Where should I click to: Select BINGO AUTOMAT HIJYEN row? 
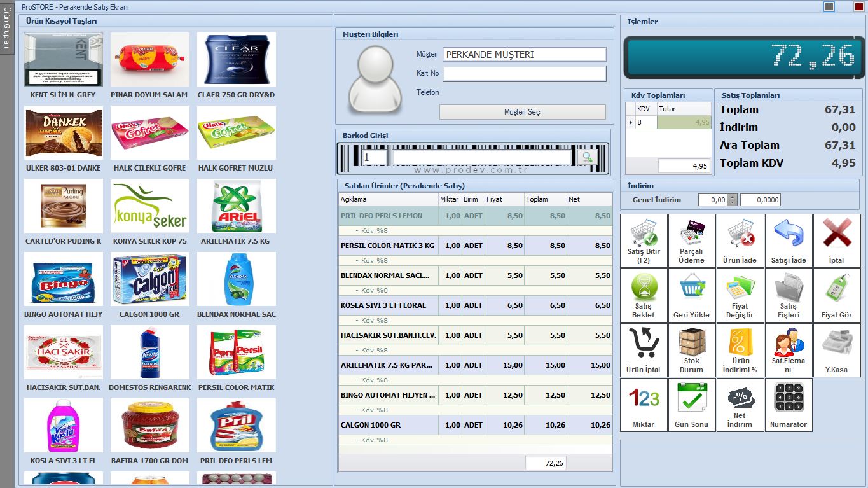[476, 395]
